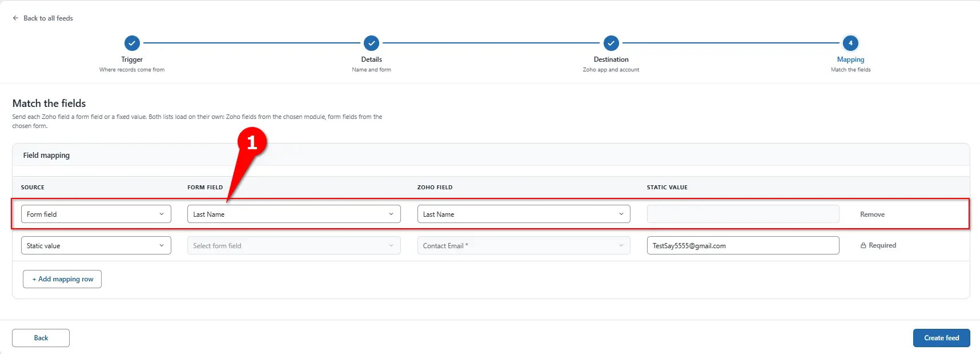Click the static value field with TestSay5555@gmail.com
980x354 pixels.
[743, 245]
